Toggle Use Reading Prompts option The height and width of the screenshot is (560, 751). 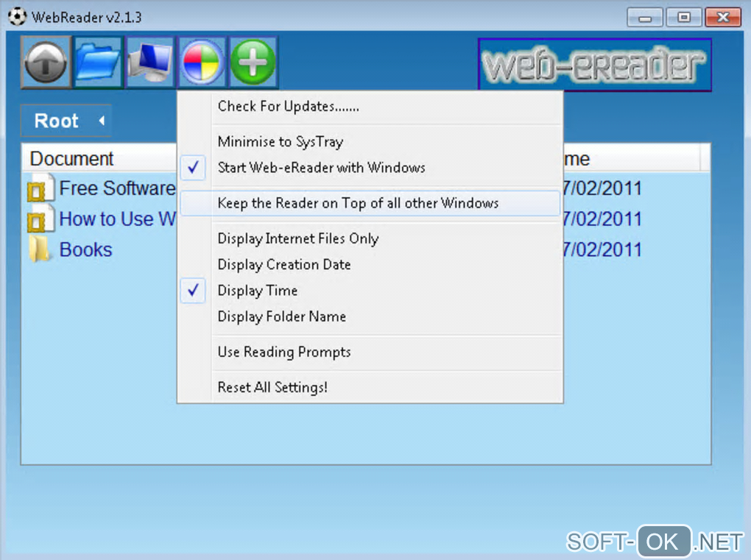coord(370,352)
